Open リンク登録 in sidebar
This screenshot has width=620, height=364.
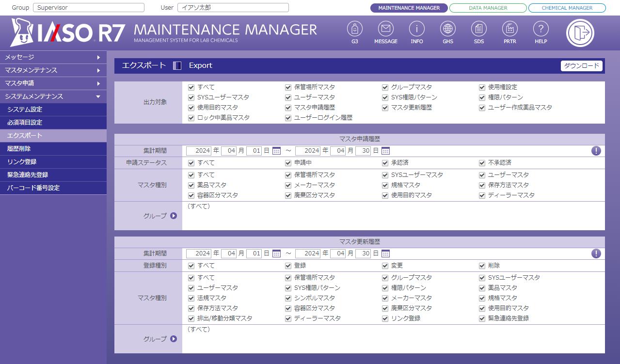(53, 162)
